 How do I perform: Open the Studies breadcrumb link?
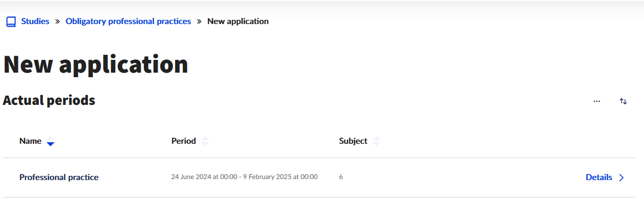click(35, 21)
